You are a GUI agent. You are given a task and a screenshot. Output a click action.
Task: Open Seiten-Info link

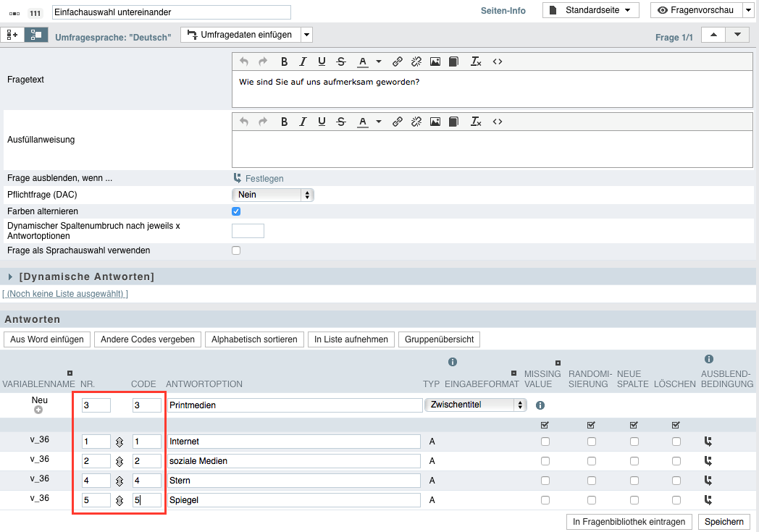[x=503, y=11]
